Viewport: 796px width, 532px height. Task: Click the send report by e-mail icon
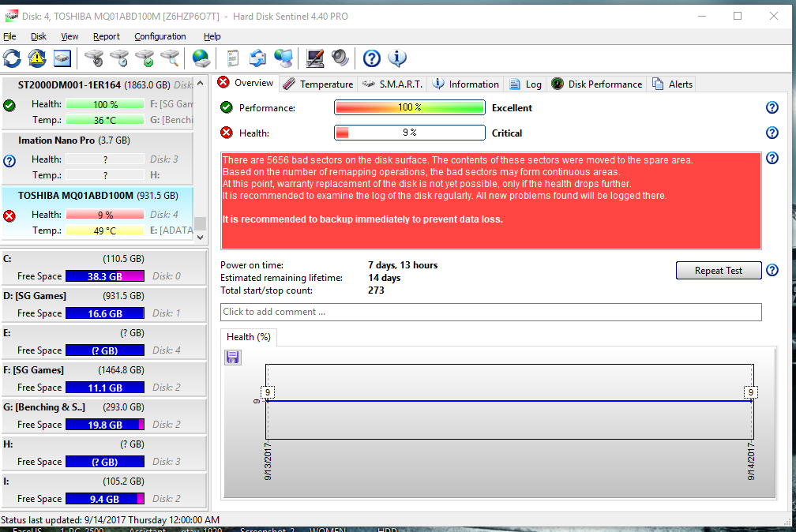[258, 58]
